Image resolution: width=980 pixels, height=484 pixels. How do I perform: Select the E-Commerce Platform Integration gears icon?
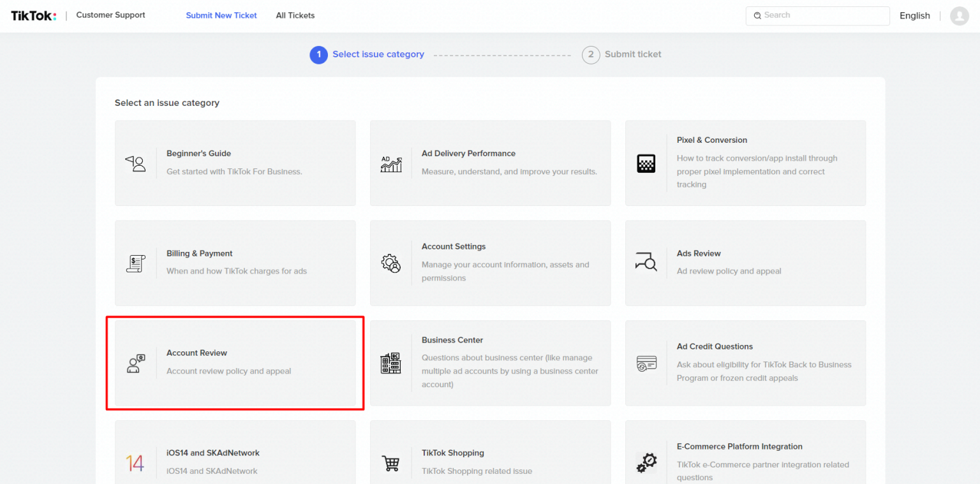point(646,463)
